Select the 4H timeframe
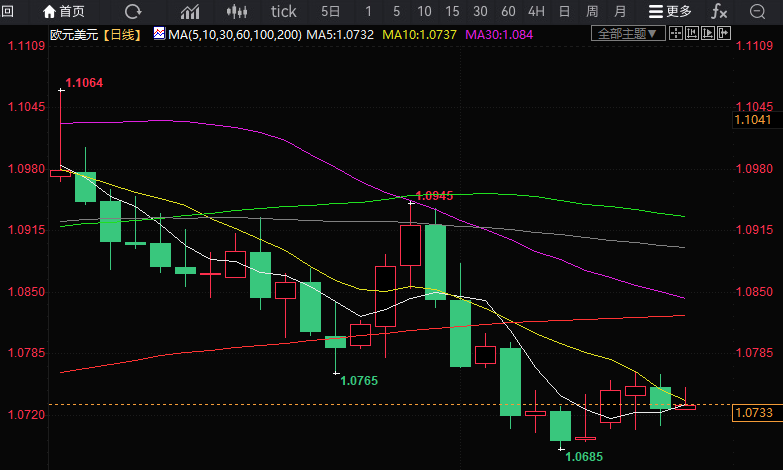The height and width of the screenshot is (470, 783). tap(536, 11)
